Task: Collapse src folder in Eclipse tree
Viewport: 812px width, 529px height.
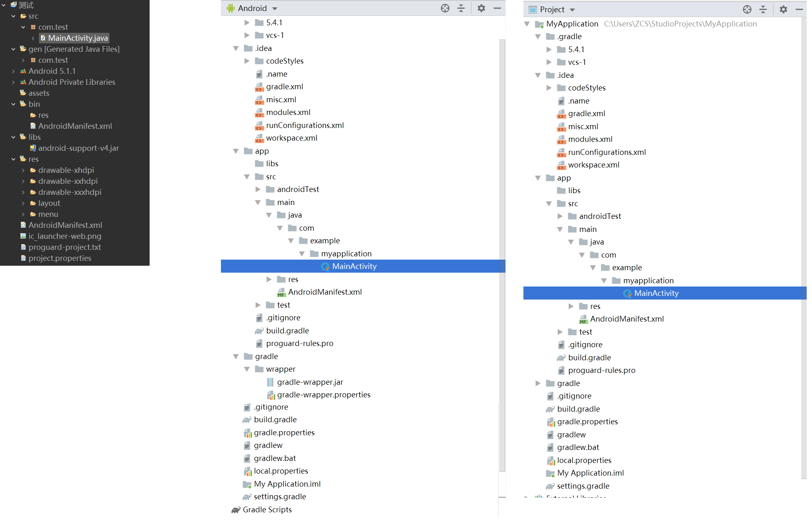Action: pyautogui.click(x=13, y=16)
